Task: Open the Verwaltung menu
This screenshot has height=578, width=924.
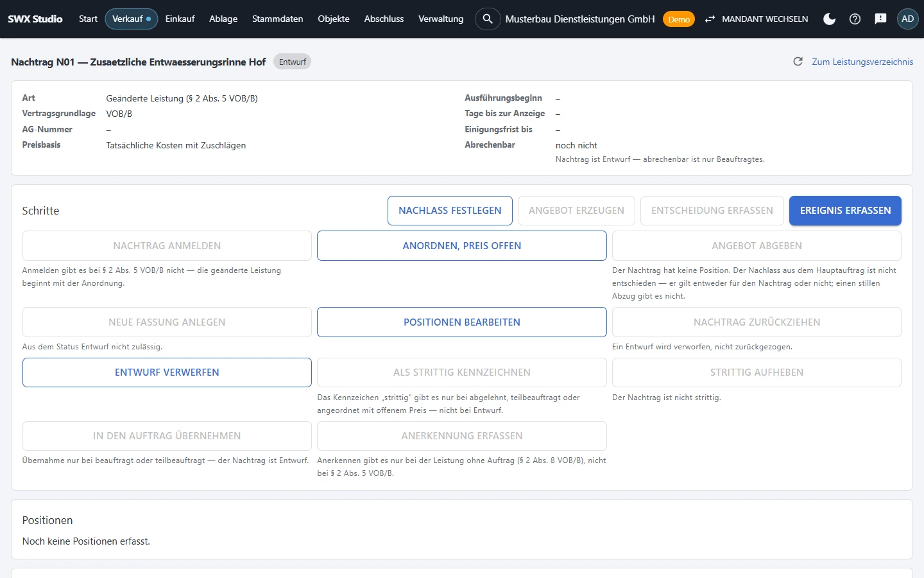Action: click(441, 19)
